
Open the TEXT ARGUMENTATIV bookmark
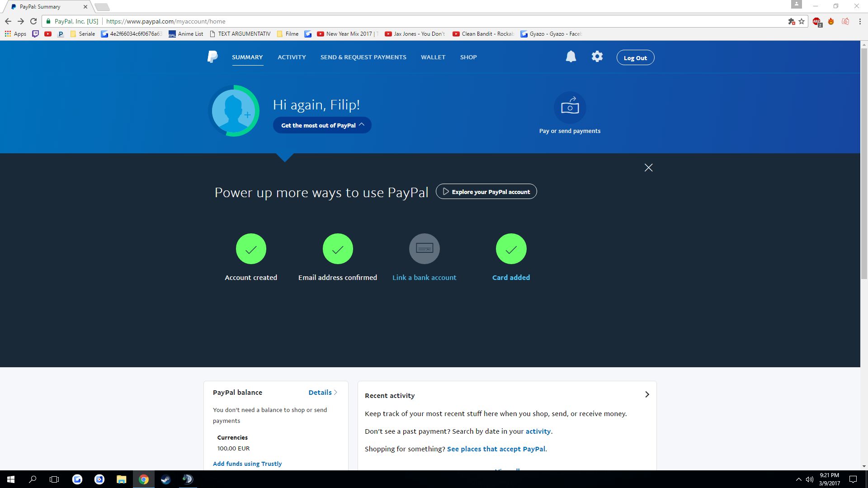pos(240,34)
